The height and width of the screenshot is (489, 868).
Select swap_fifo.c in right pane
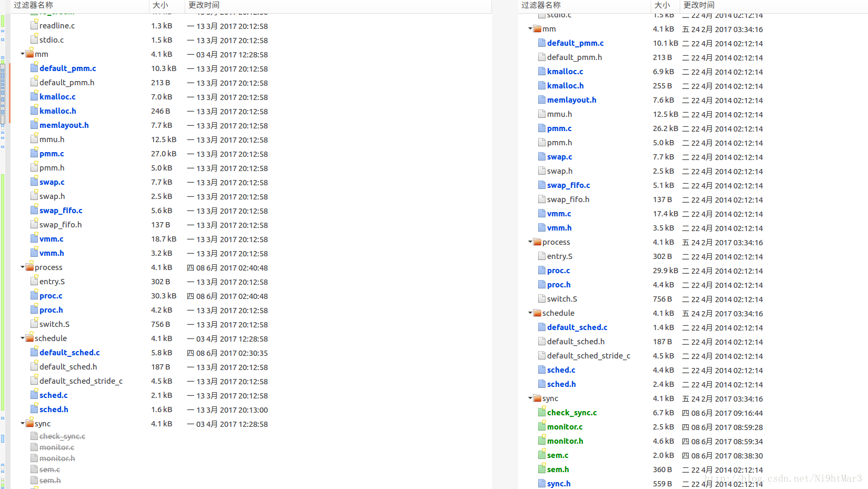click(x=569, y=185)
